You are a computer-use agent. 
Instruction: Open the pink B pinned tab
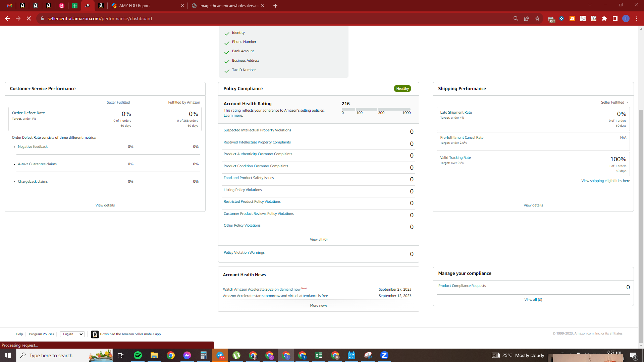62,6
